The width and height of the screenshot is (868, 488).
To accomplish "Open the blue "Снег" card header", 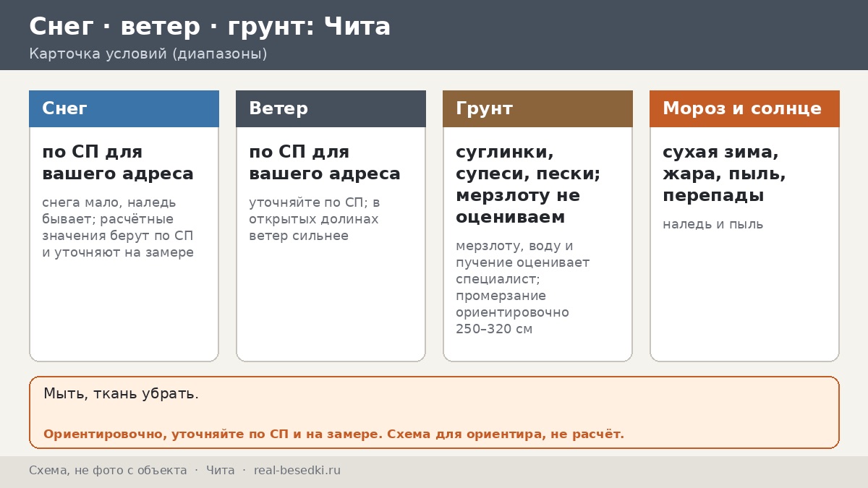I will coord(124,108).
